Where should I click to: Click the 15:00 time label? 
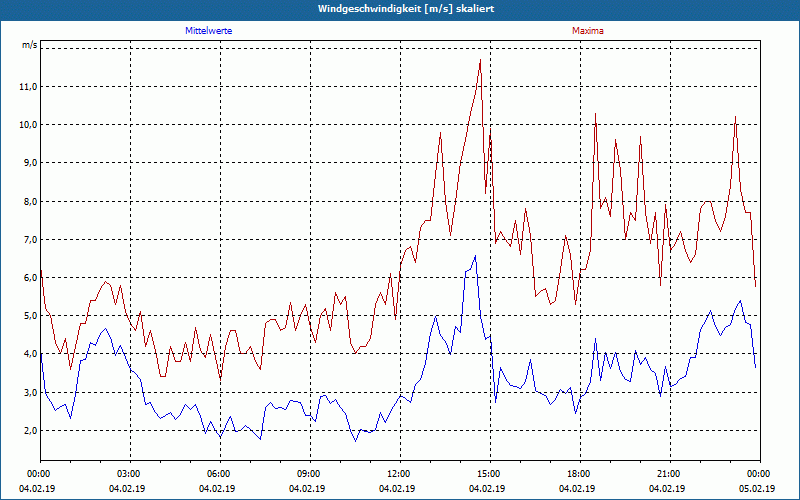pyautogui.click(x=490, y=474)
